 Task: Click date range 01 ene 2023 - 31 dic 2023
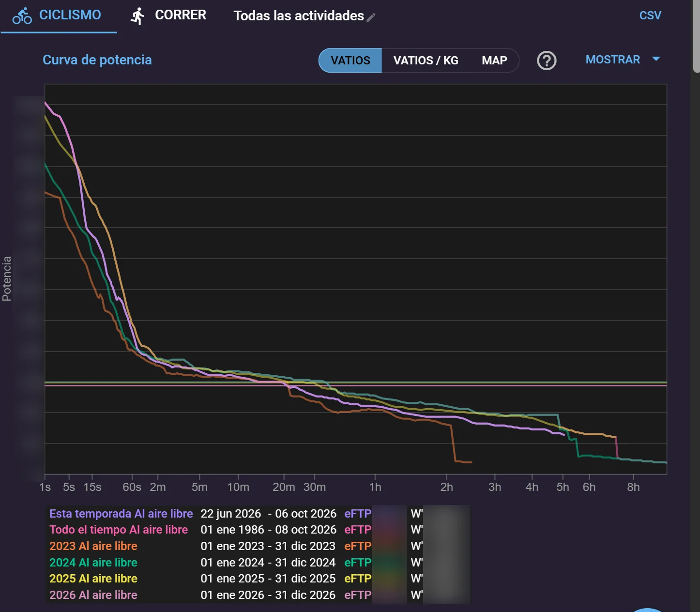[x=268, y=546]
